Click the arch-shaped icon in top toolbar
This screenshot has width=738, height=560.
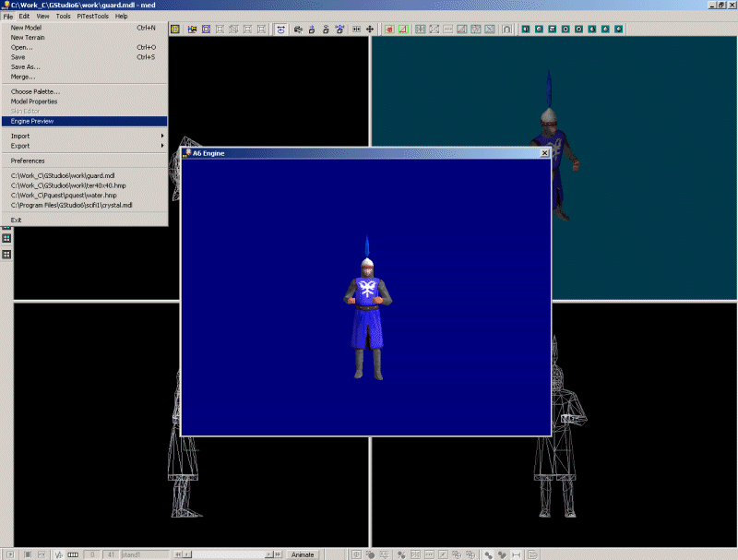click(x=506, y=30)
